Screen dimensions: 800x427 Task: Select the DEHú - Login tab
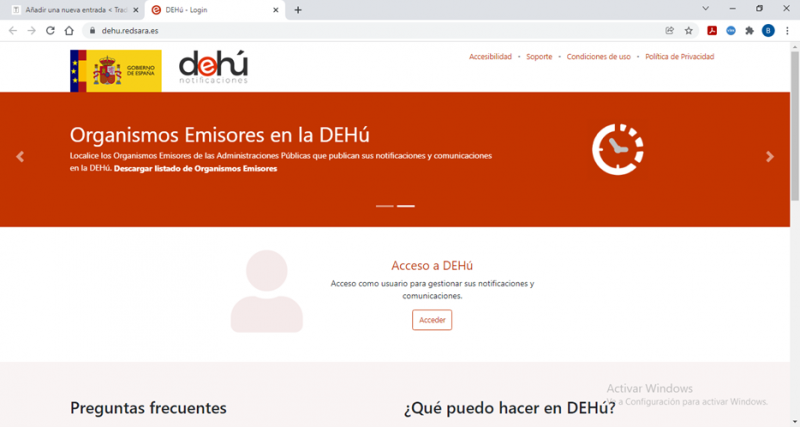[215, 10]
